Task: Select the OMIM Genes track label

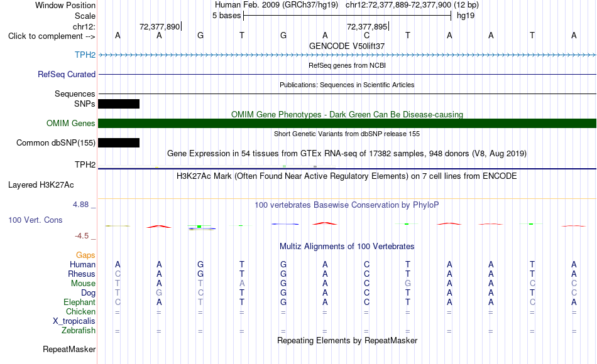Action: pyautogui.click(x=70, y=123)
